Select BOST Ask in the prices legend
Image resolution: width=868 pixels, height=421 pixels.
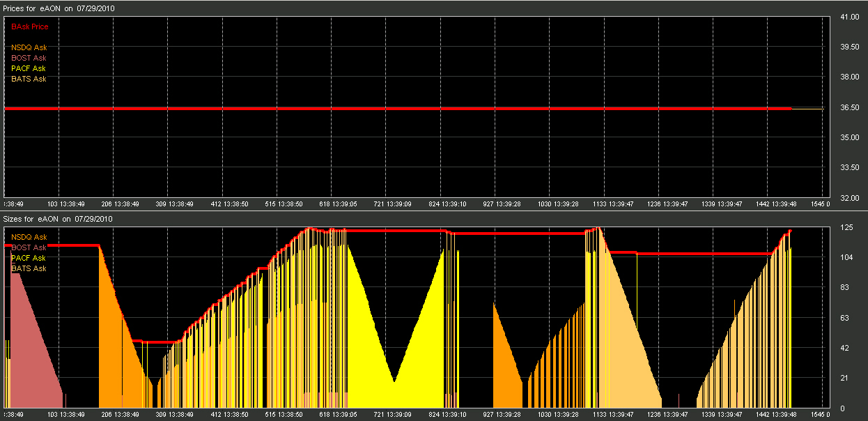[x=29, y=58]
